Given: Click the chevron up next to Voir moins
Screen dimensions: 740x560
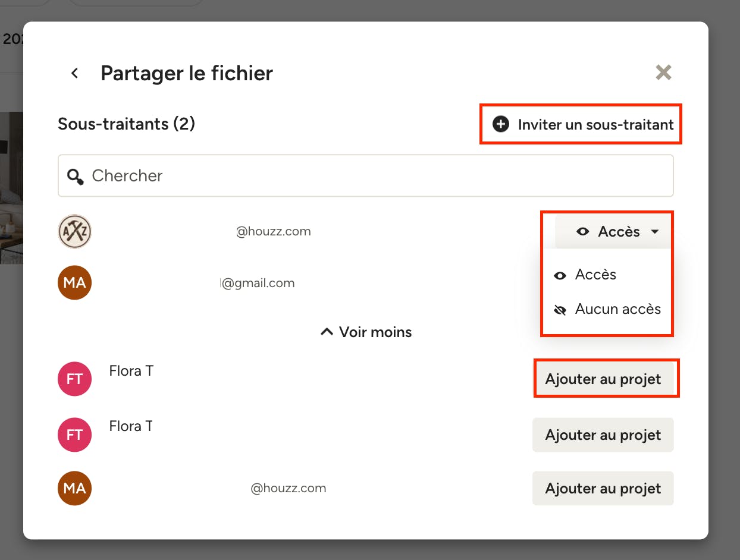Looking at the screenshot, I should [x=327, y=332].
